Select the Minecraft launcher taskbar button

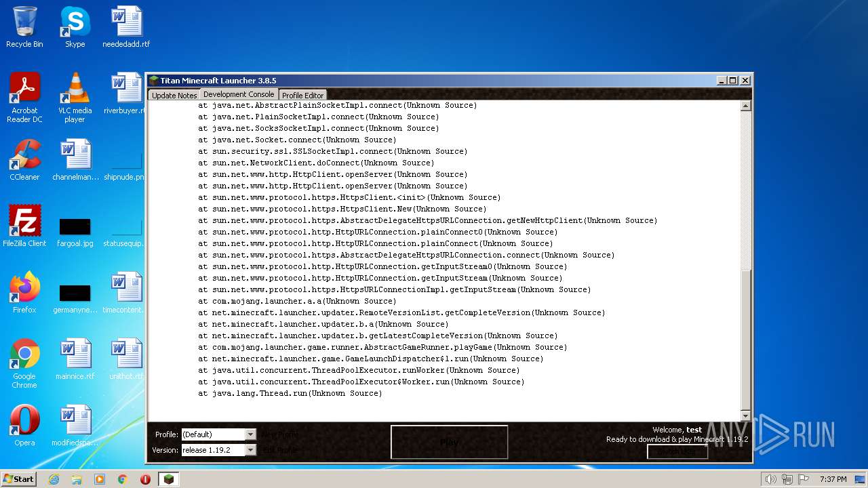tap(169, 479)
